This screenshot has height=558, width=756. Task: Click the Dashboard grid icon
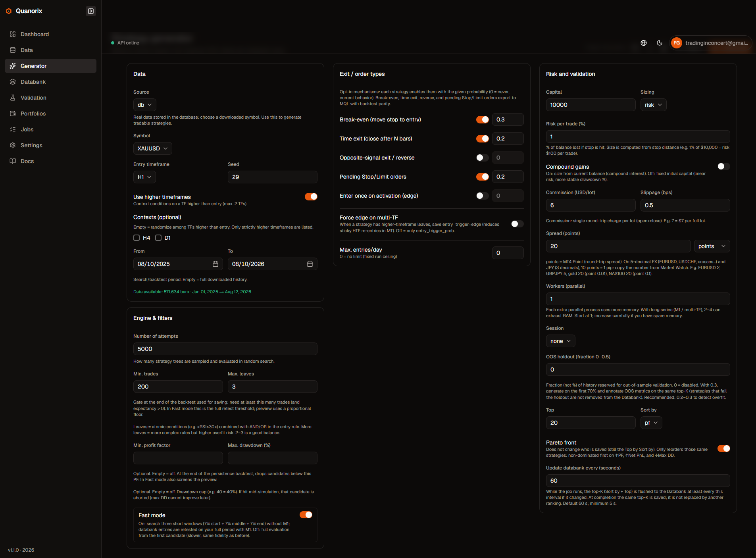pyautogui.click(x=13, y=34)
